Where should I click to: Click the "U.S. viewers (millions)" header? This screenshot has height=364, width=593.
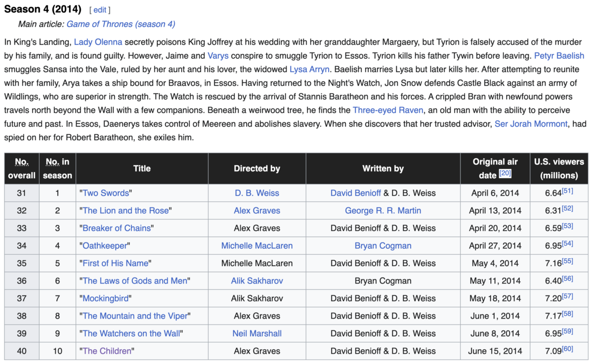559,168
